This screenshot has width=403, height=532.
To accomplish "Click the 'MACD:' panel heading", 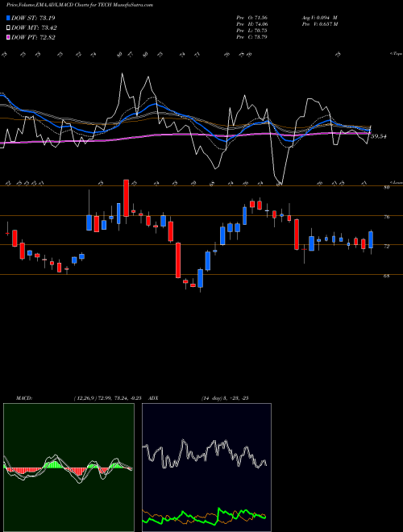I will pos(23,398).
